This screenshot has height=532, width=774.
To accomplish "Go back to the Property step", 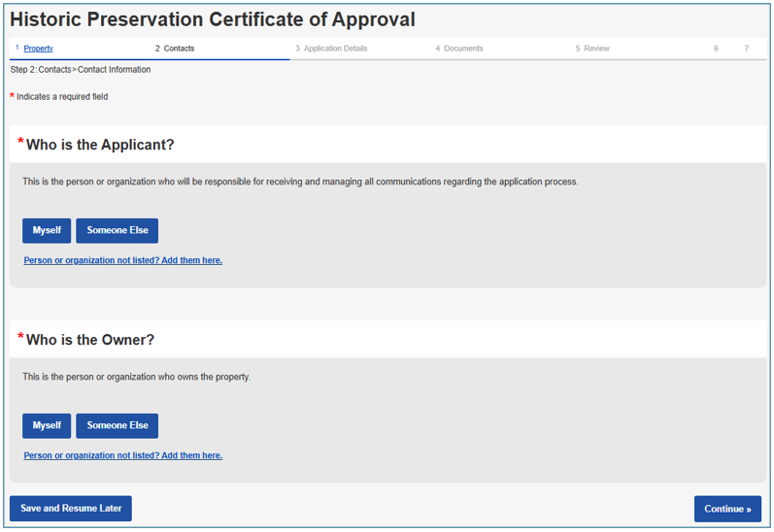I will (x=38, y=49).
